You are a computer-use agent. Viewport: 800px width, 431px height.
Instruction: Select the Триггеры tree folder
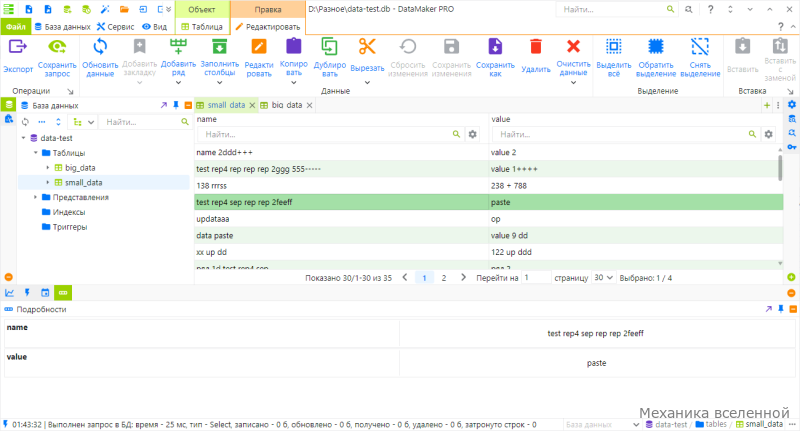tap(70, 227)
